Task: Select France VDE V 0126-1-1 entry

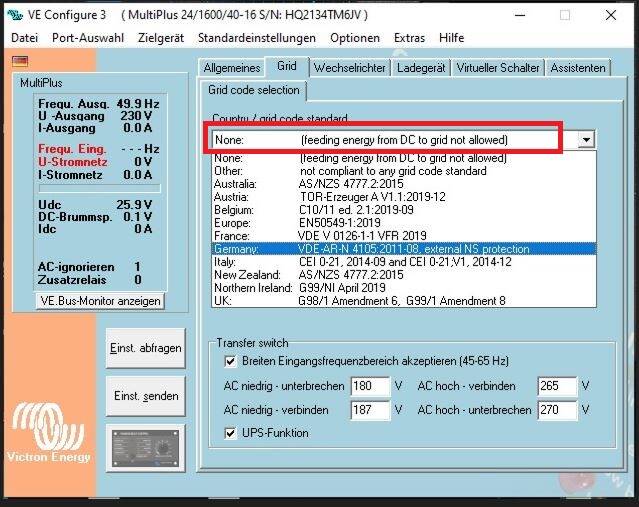Action: (x=404, y=236)
